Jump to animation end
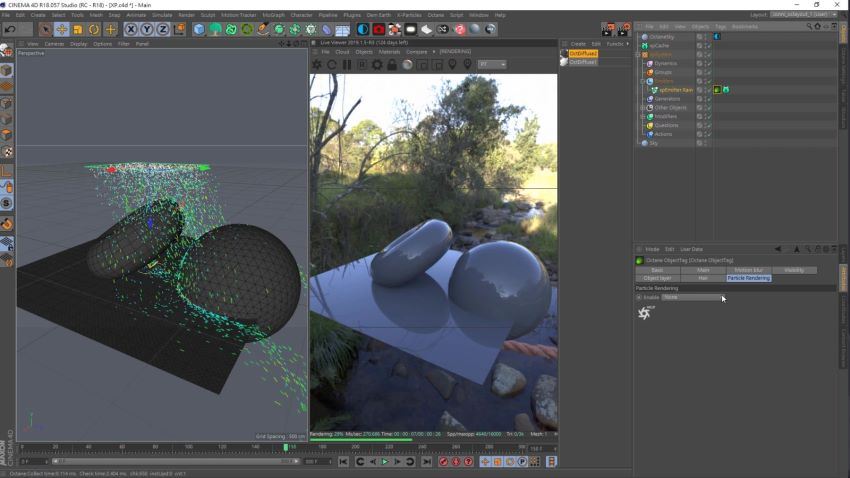The image size is (850, 478). tap(427, 462)
